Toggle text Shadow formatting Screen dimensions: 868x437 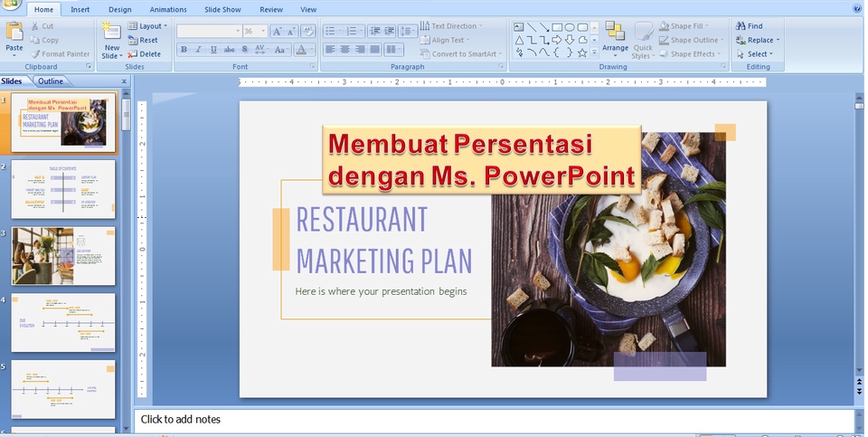point(244,49)
